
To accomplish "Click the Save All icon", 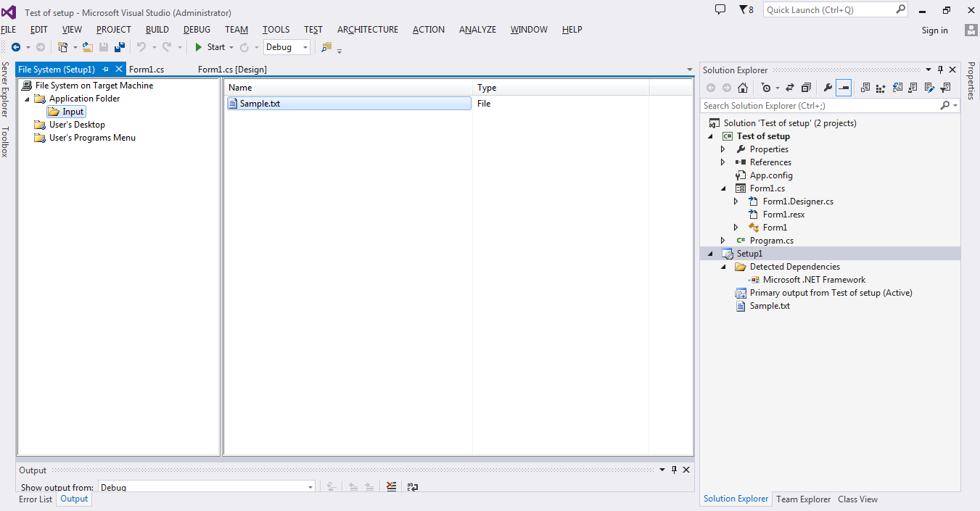I will [120, 47].
